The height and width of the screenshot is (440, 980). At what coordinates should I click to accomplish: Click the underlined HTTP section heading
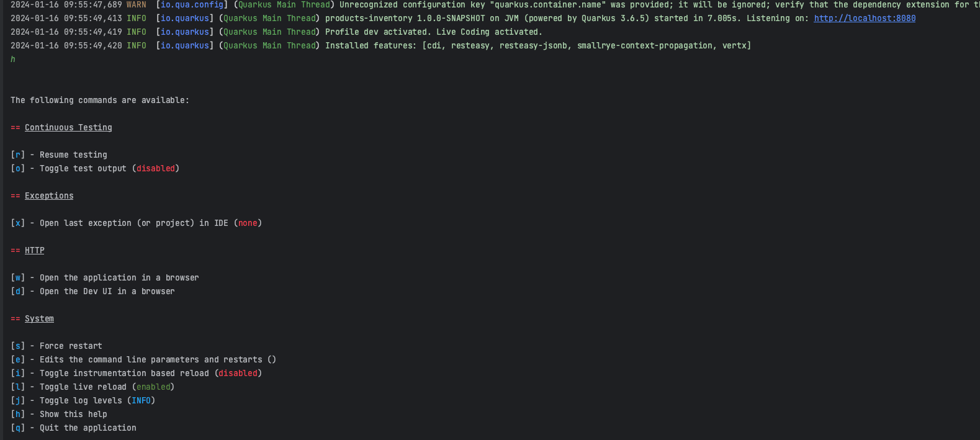34,250
